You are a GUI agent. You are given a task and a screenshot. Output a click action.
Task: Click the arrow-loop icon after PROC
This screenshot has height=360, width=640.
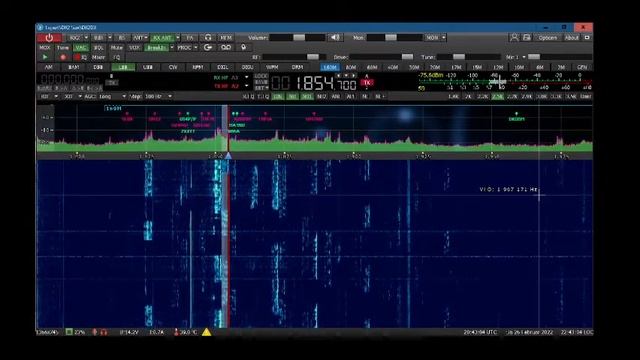[208, 47]
